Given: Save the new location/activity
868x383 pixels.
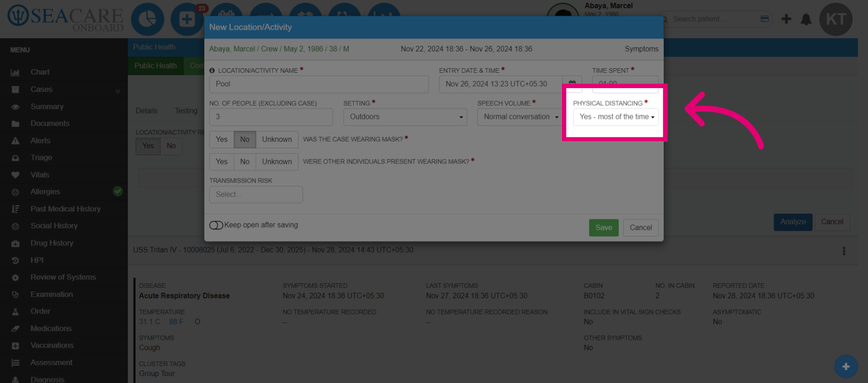Looking at the screenshot, I should click(x=604, y=228).
